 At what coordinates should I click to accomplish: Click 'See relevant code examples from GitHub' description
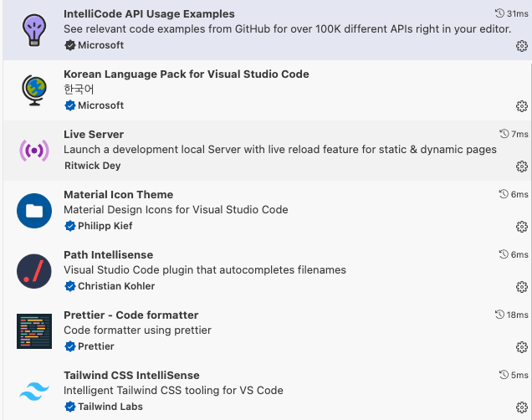click(x=288, y=29)
